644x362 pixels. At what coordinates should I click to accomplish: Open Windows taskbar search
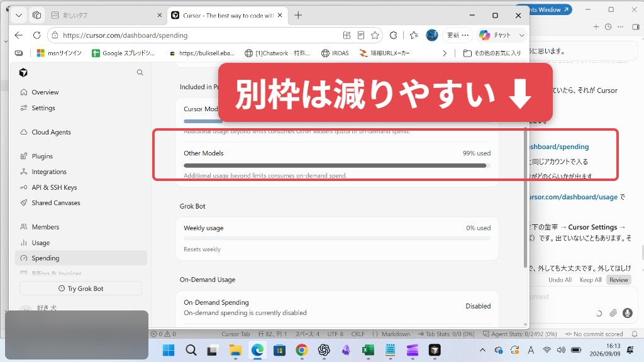pyautogui.click(x=191, y=350)
